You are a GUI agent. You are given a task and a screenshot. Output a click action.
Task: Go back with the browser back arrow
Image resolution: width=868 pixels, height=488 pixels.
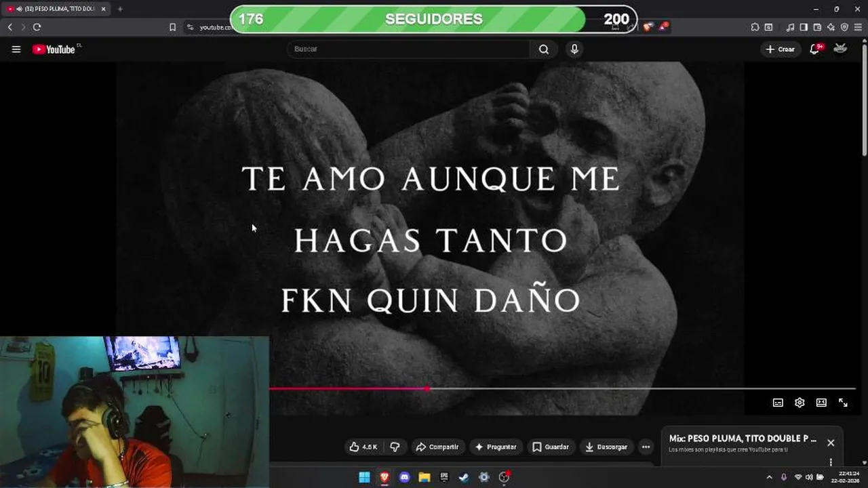click(9, 27)
